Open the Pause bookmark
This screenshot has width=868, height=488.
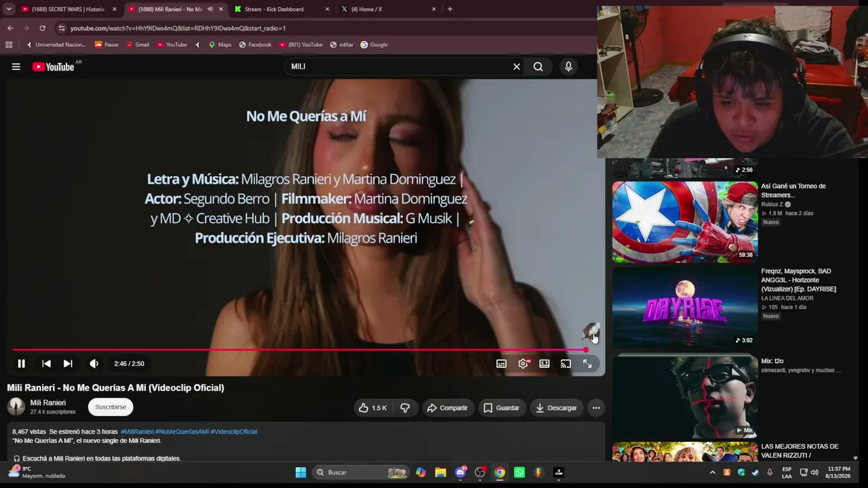pyautogui.click(x=106, y=45)
